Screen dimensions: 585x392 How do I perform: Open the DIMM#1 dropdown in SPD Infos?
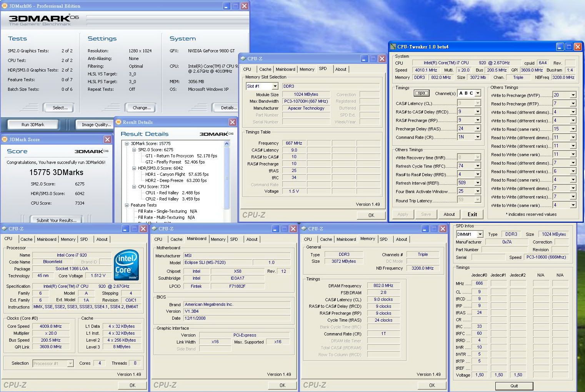tap(480, 234)
